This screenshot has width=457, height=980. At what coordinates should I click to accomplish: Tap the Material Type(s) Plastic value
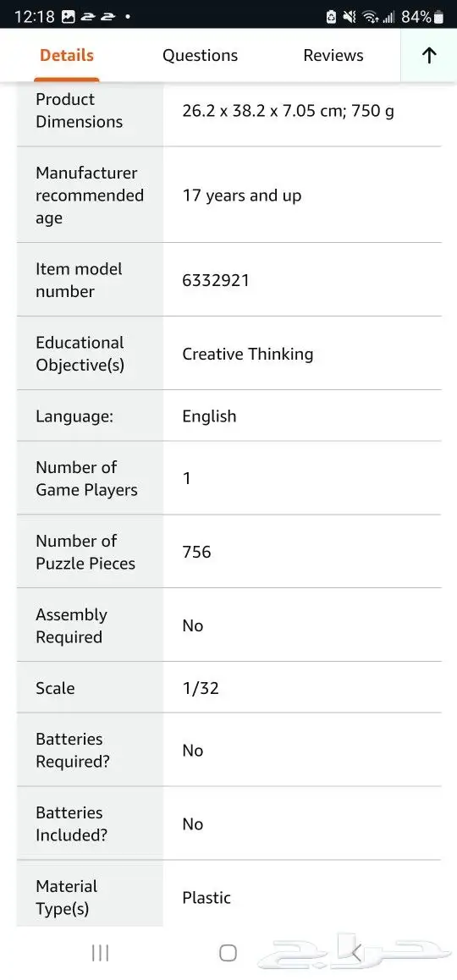pyautogui.click(x=206, y=898)
